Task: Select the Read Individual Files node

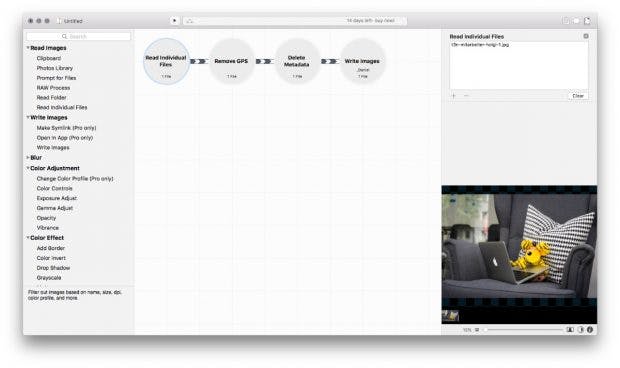Action: coord(166,61)
